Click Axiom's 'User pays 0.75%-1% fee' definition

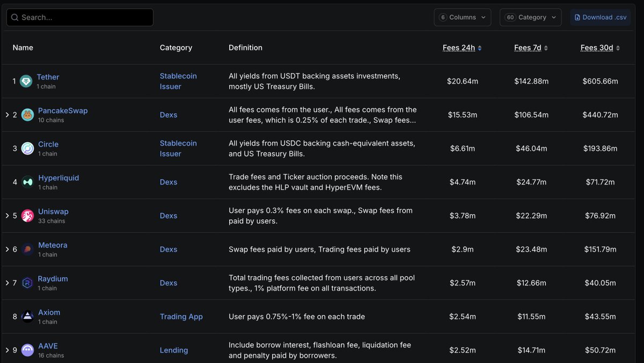pos(297,317)
